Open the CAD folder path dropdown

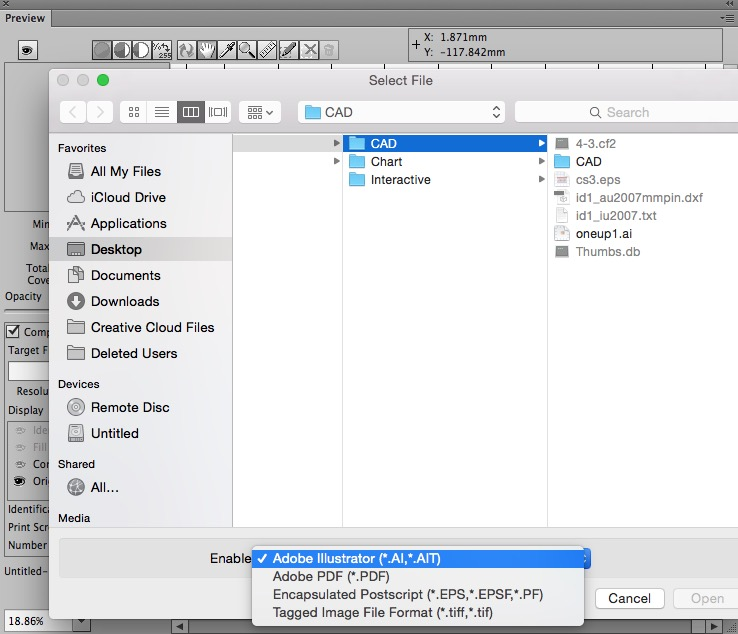point(402,112)
